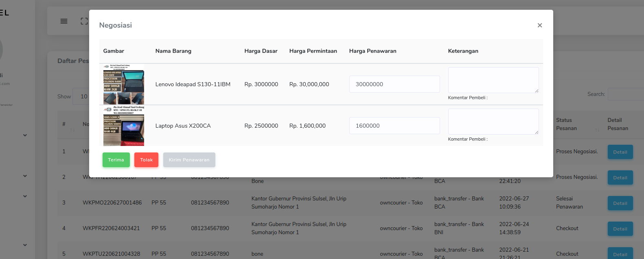Sort by Status Pesanan column arrows
644x259 pixels.
(x=597, y=129)
